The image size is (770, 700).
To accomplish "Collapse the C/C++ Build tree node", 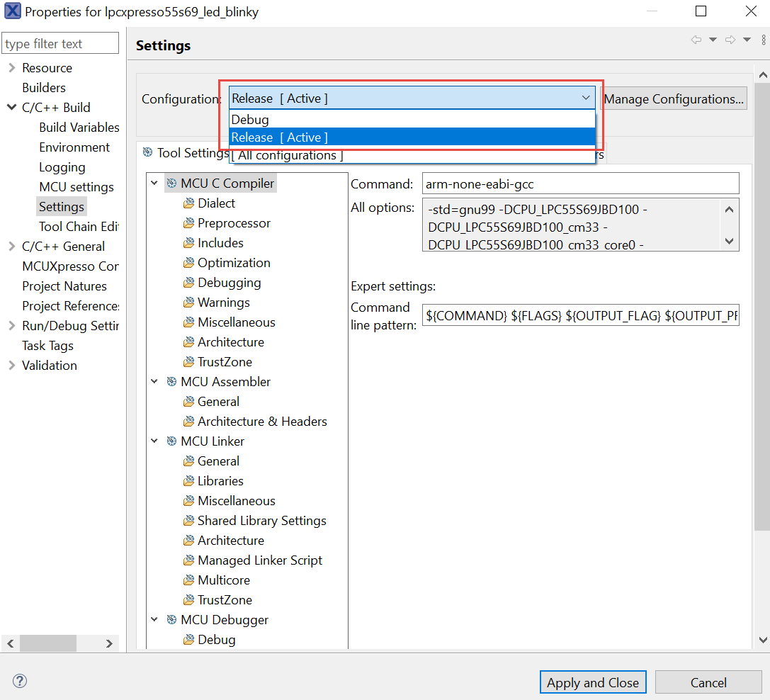I will (11, 108).
